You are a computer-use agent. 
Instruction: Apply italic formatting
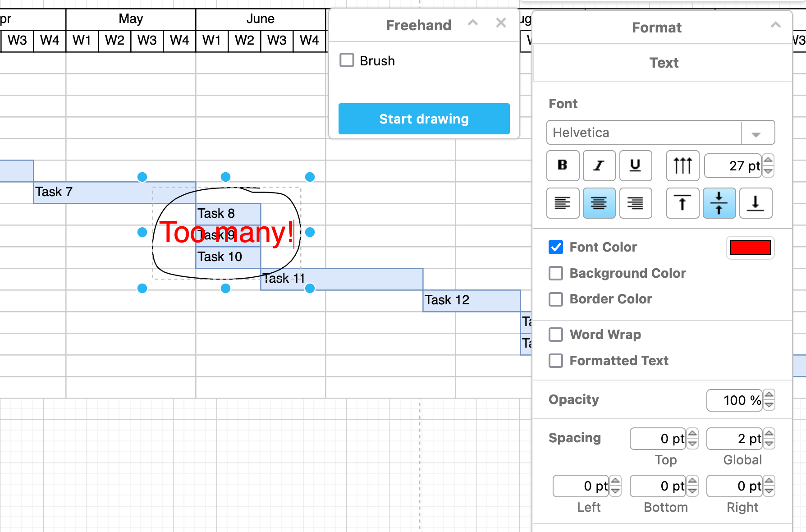[x=599, y=165]
